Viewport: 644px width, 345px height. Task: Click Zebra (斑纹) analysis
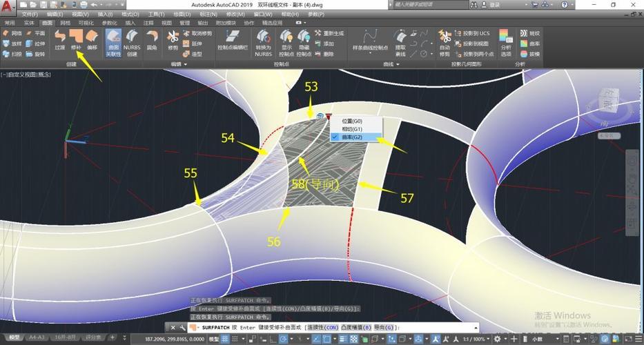click(530, 33)
